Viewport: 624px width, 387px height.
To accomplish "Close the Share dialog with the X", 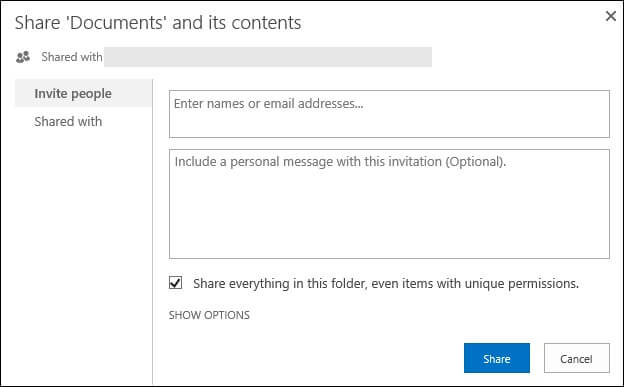I will (610, 16).
